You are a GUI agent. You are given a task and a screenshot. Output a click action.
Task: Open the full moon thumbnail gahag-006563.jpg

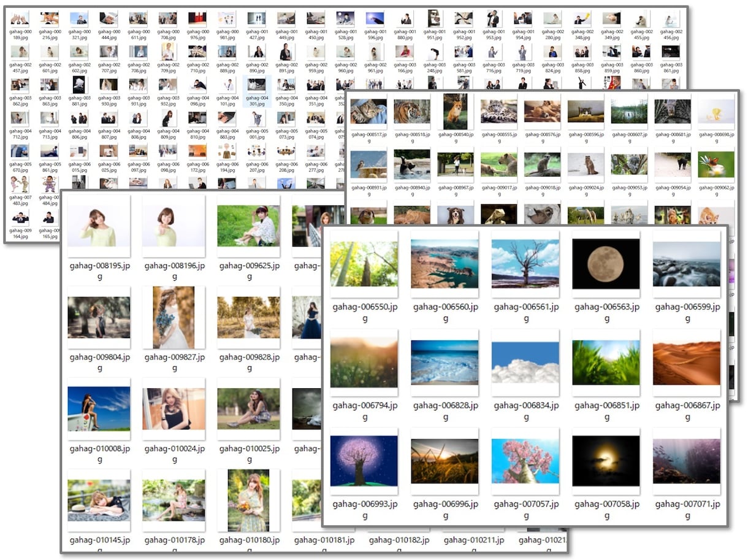point(606,264)
